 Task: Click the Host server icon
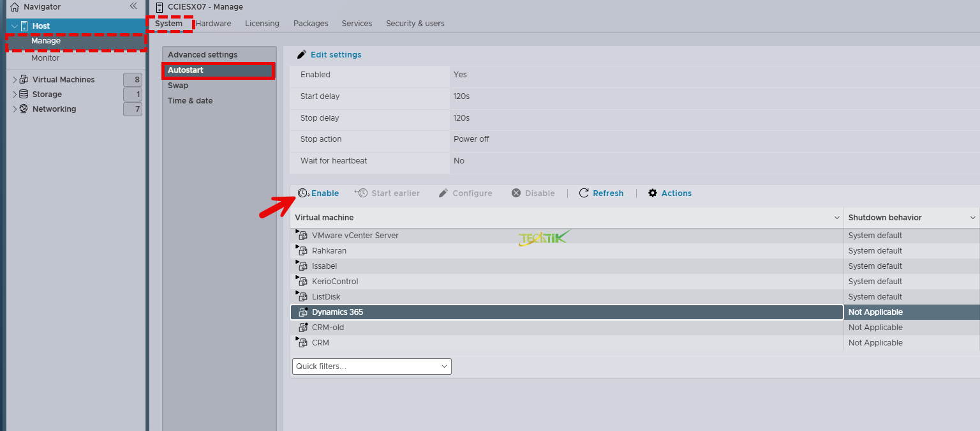[24, 26]
